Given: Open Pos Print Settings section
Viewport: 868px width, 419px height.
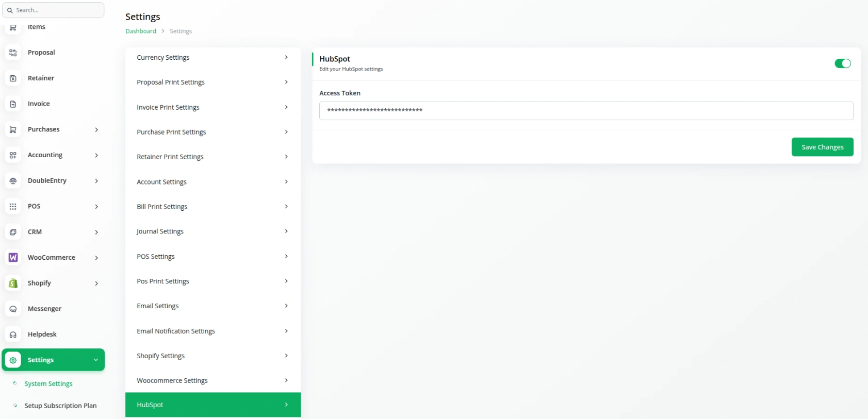Looking at the screenshot, I should (213, 281).
